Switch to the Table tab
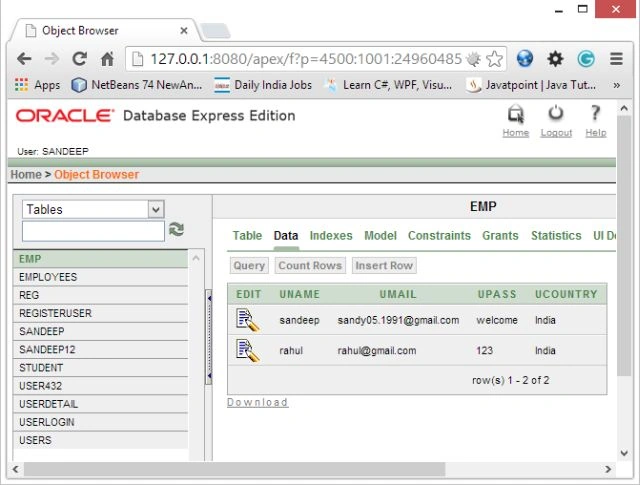Image resolution: width=640 pixels, height=485 pixels. point(247,236)
